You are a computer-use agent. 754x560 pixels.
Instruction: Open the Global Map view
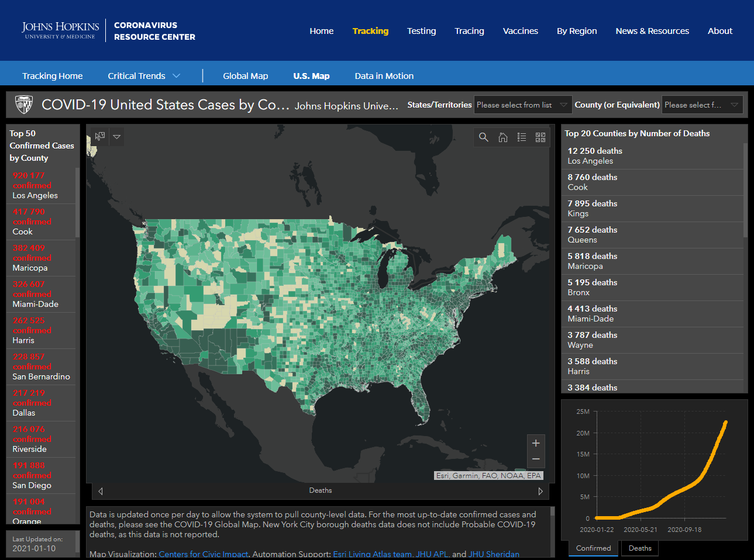pyautogui.click(x=245, y=76)
